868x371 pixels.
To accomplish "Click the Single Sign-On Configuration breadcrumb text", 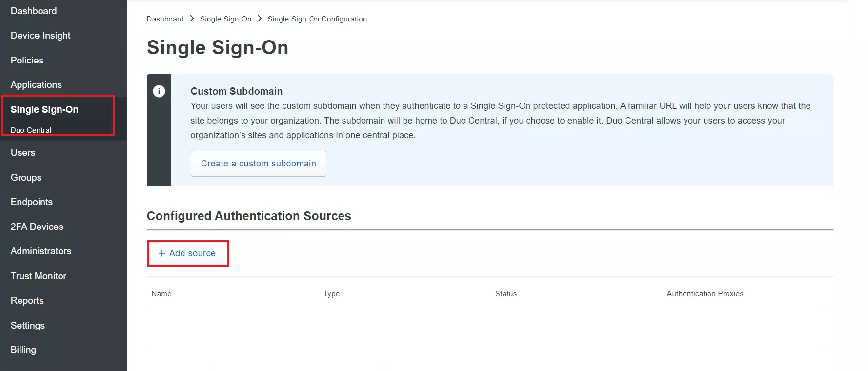I will coord(317,19).
